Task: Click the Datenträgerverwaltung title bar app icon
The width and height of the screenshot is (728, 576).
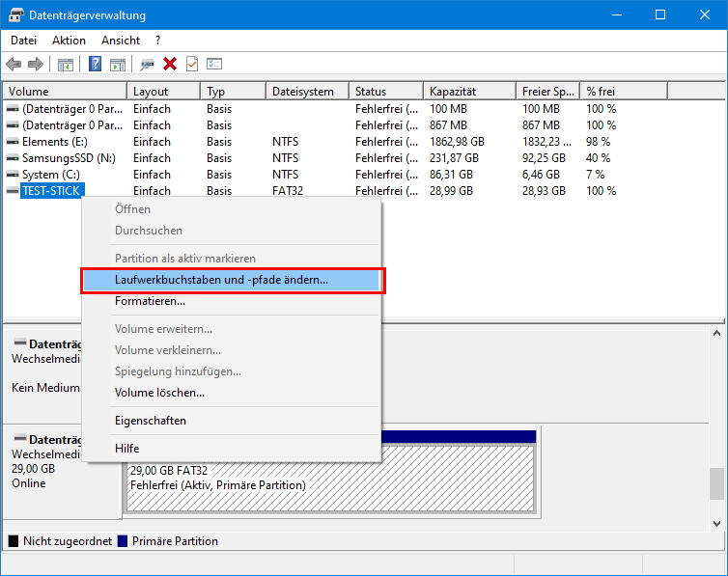Action: click(x=15, y=14)
